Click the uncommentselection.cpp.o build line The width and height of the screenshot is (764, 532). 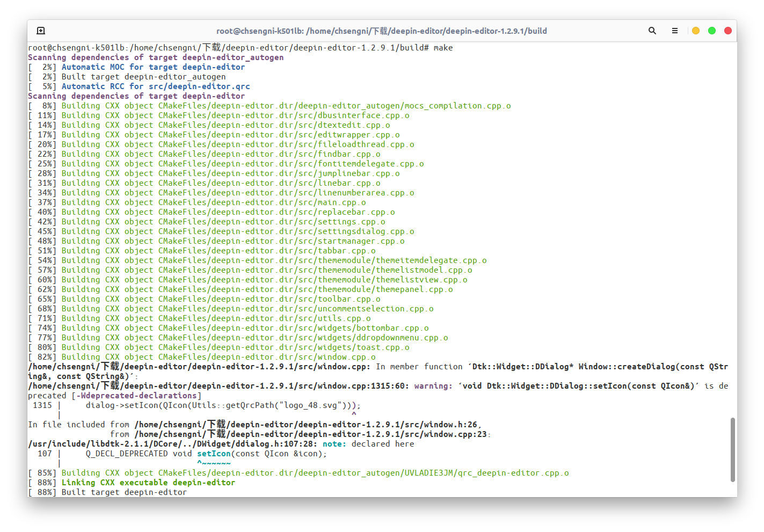pyautogui.click(x=231, y=309)
